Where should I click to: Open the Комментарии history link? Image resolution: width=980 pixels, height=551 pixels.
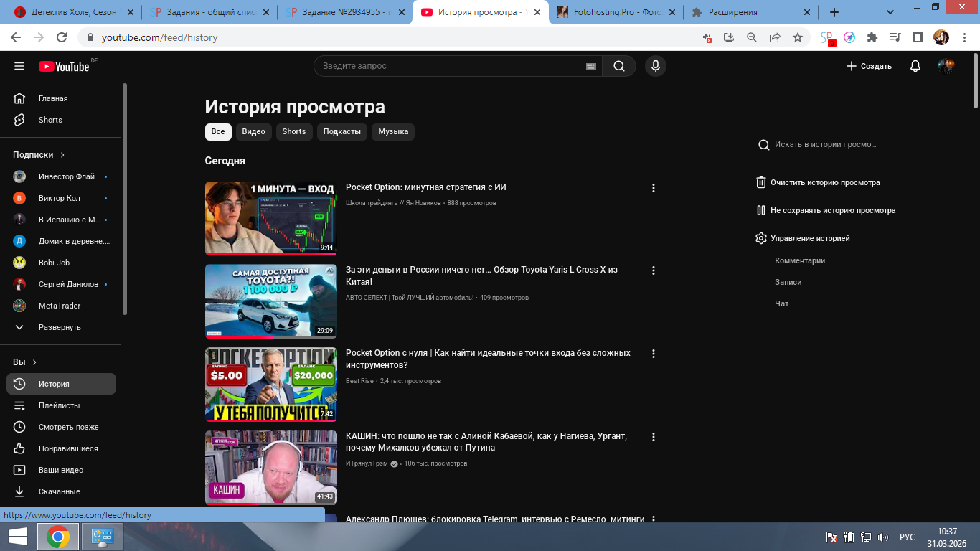pyautogui.click(x=800, y=260)
